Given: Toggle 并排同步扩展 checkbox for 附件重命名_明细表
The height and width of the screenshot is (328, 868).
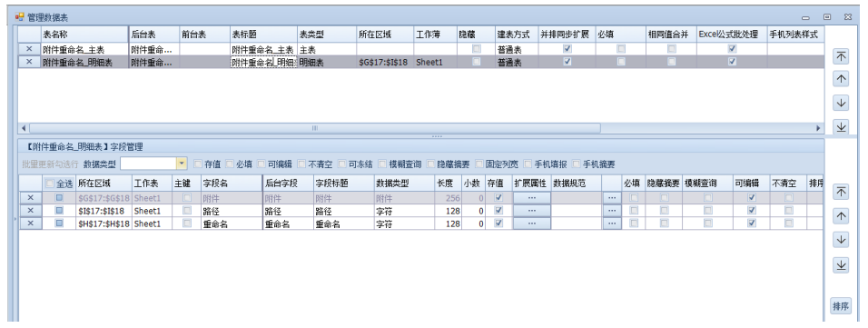Looking at the screenshot, I should coord(567,62).
